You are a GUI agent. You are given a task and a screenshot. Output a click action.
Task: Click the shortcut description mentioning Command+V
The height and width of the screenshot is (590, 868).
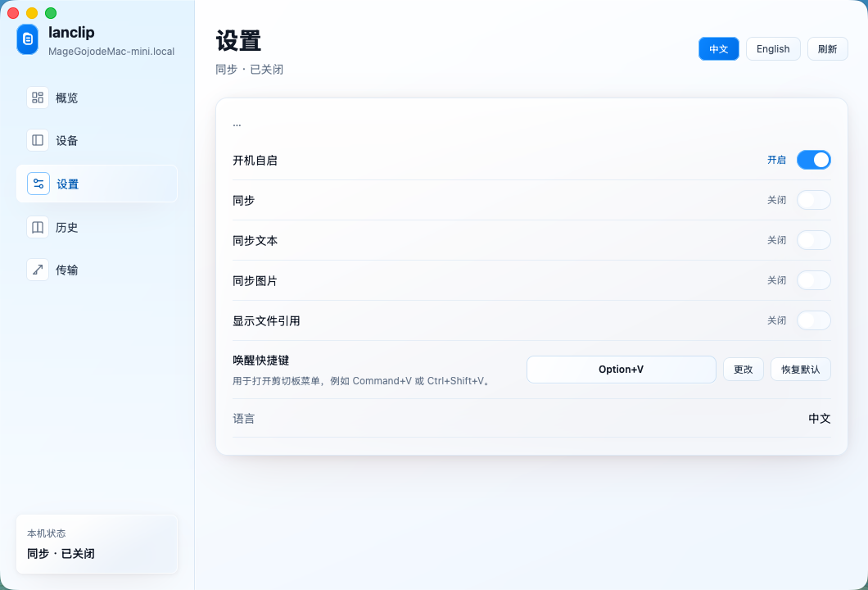click(363, 381)
